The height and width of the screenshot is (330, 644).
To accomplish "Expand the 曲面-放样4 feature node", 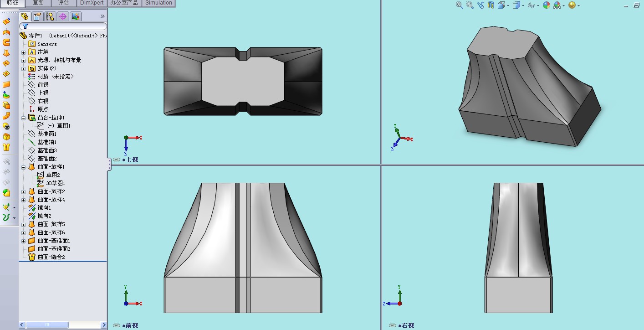I will coord(24,200).
